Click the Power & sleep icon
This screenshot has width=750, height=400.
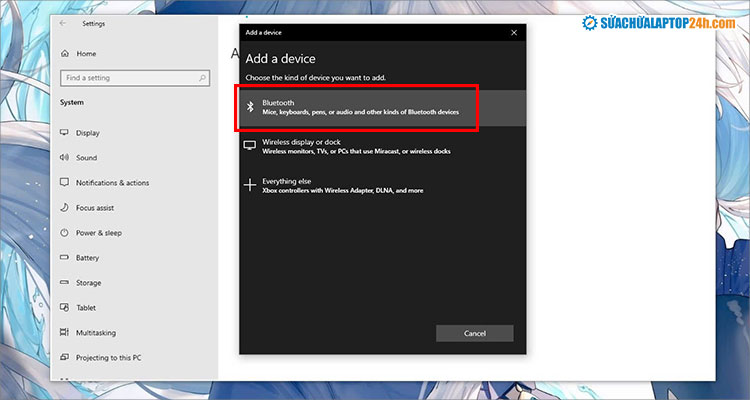coord(65,233)
